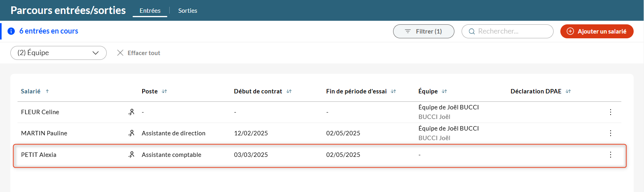Open the three-dot menu for PETIT Alexia
The height and width of the screenshot is (192, 644).
[610, 155]
